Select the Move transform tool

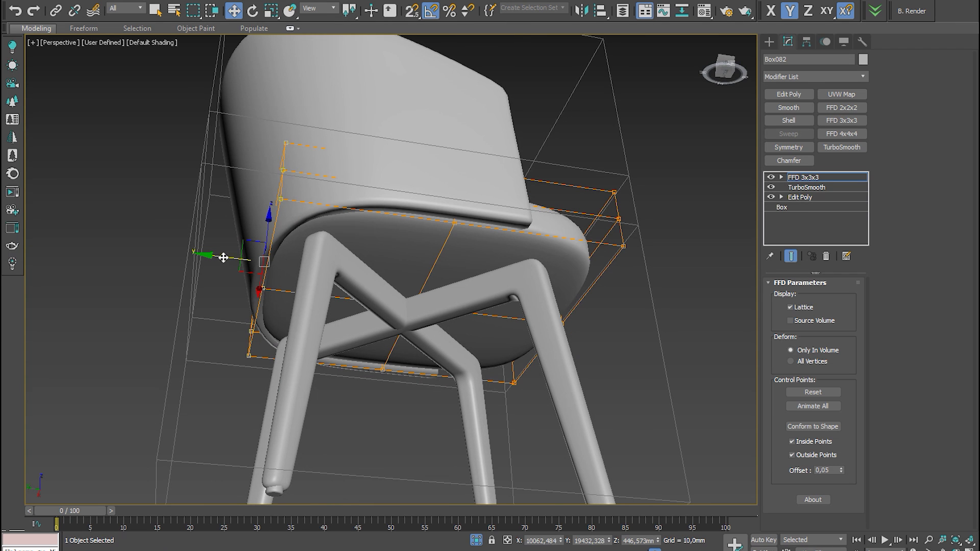[x=234, y=10]
